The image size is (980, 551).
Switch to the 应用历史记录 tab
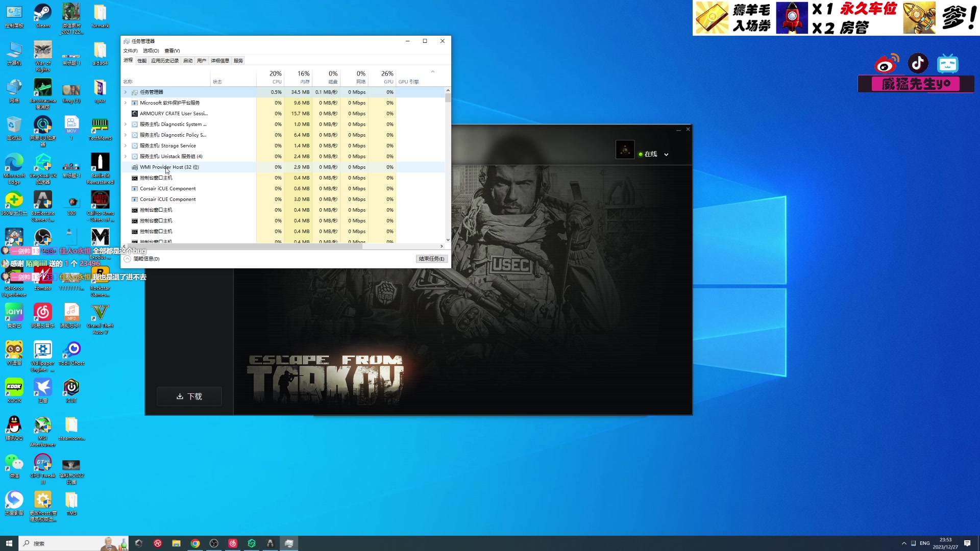pos(165,61)
